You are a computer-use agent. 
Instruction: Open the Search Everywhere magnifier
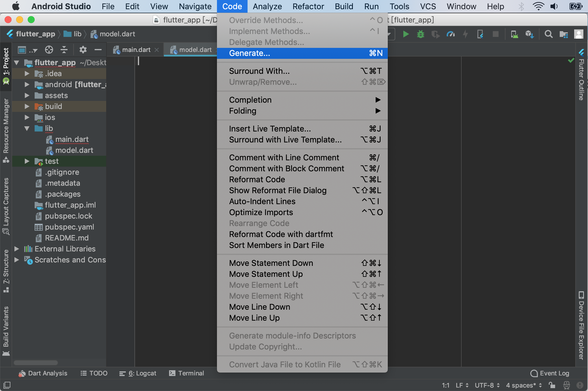pyautogui.click(x=548, y=34)
